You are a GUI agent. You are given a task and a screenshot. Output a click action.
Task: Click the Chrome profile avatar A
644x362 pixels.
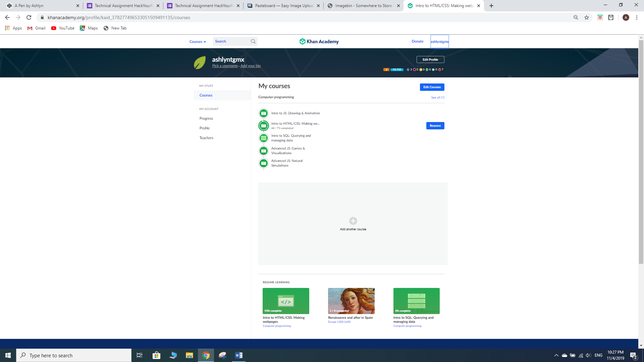coord(626,17)
